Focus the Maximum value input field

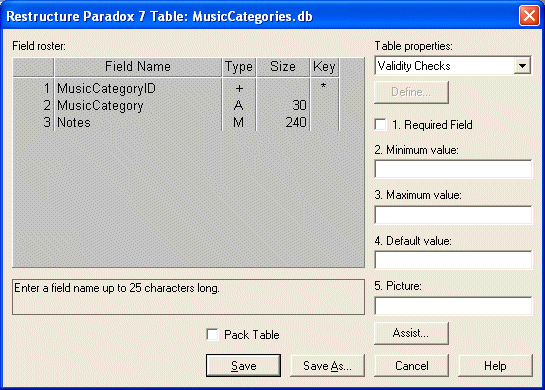[453, 214]
